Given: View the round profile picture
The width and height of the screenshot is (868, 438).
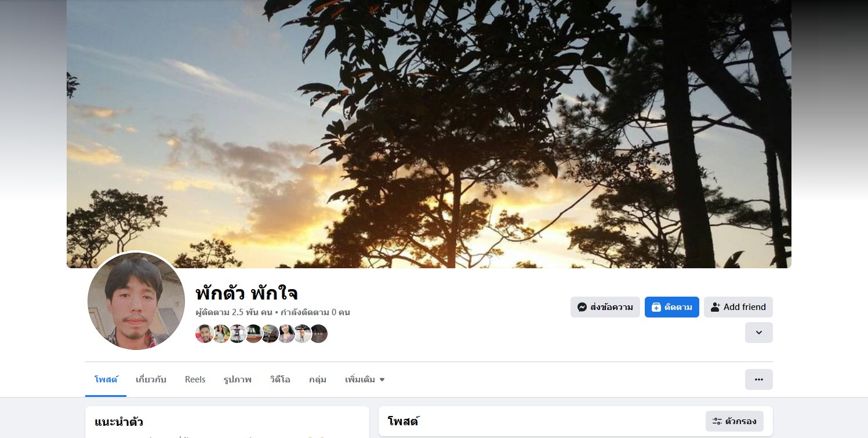Looking at the screenshot, I should click(x=136, y=301).
